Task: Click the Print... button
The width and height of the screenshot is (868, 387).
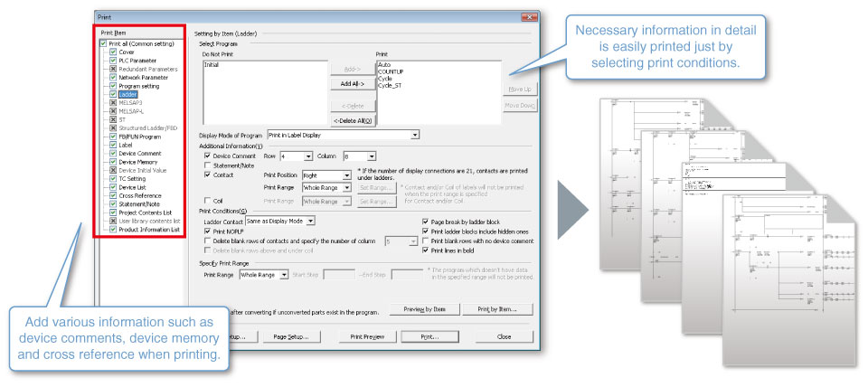Action: click(429, 336)
